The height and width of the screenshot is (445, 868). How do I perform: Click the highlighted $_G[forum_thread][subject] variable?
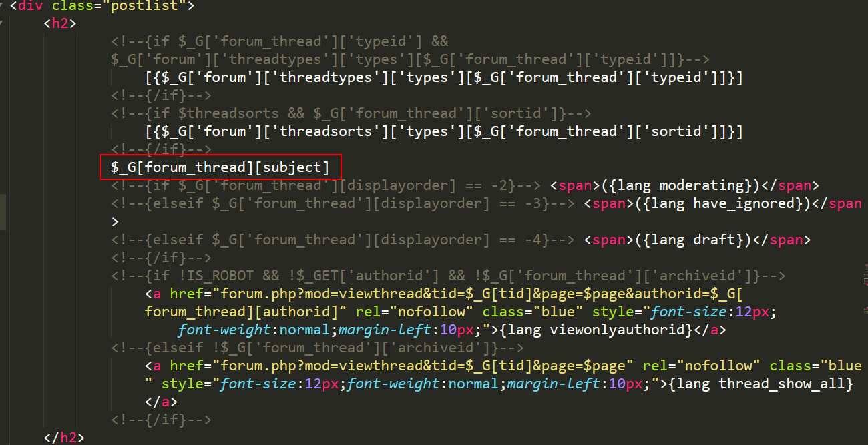tap(220, 167)
